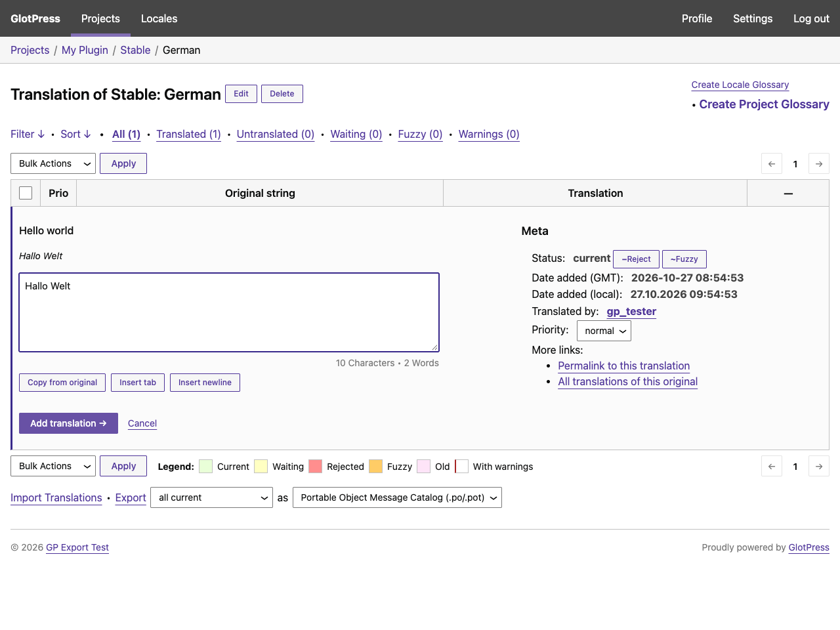
Task: Click the Insert tab button
Action: 138,383
